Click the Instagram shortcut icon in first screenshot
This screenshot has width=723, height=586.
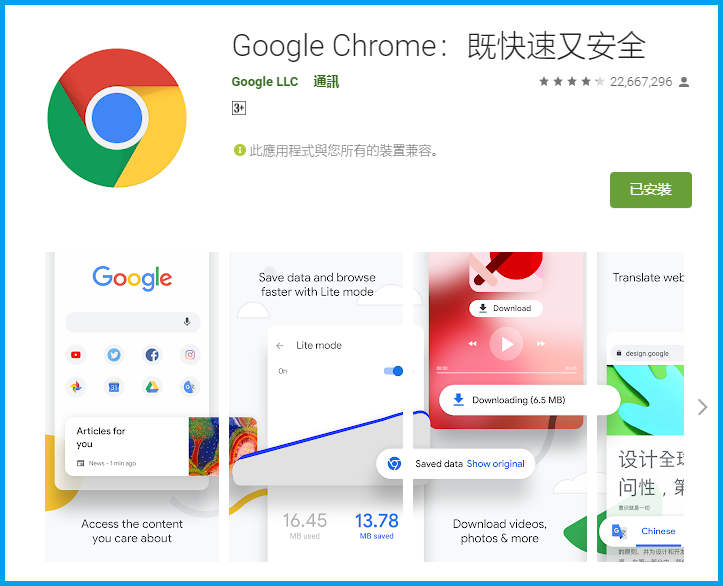pos(190,355)
